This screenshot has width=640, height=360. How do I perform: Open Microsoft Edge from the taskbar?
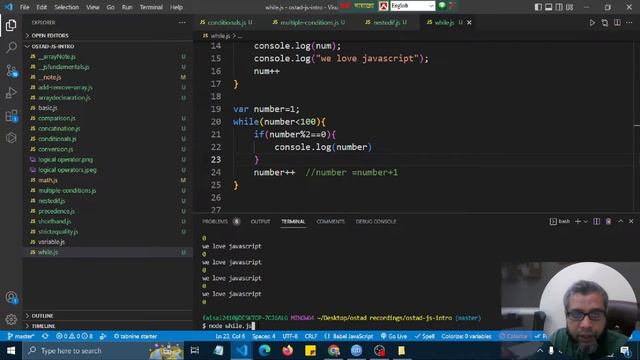[x=264, y=351]
